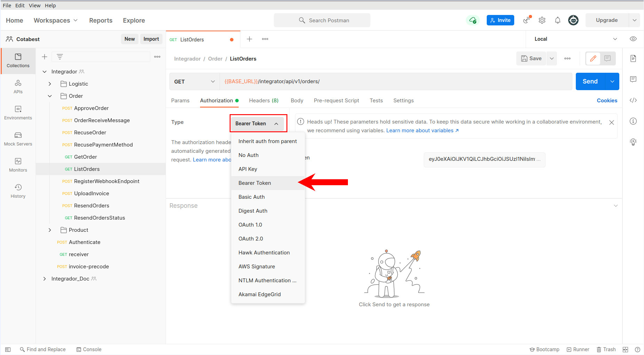
Task: Follow Learn more about variables link
Action: (422, 131)
